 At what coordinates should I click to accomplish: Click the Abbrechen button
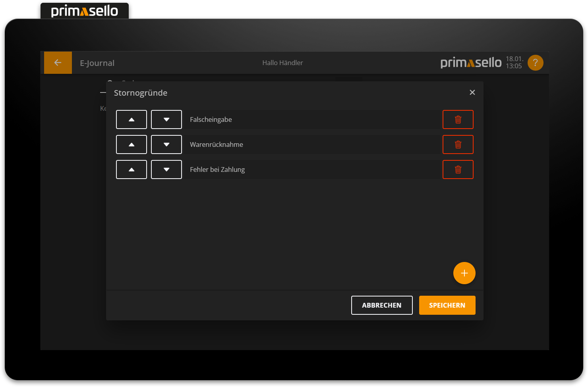[x=381, y=305]
